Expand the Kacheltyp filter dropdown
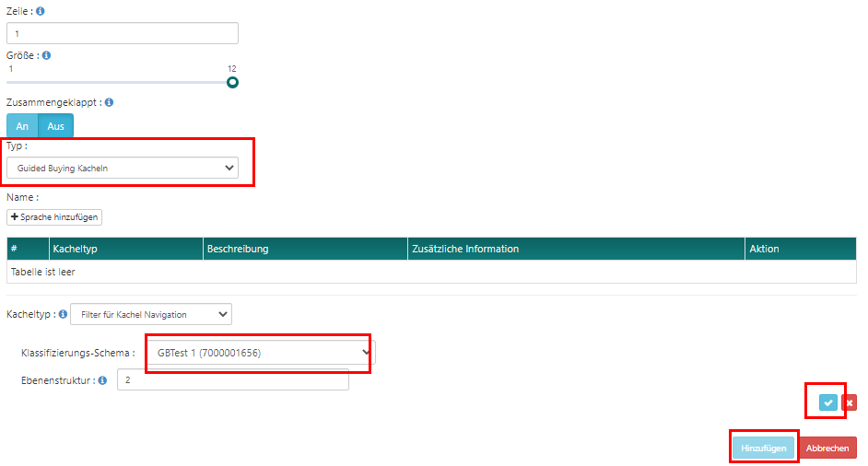This screenshot has height=466, width=868. (x=151, y=314)
